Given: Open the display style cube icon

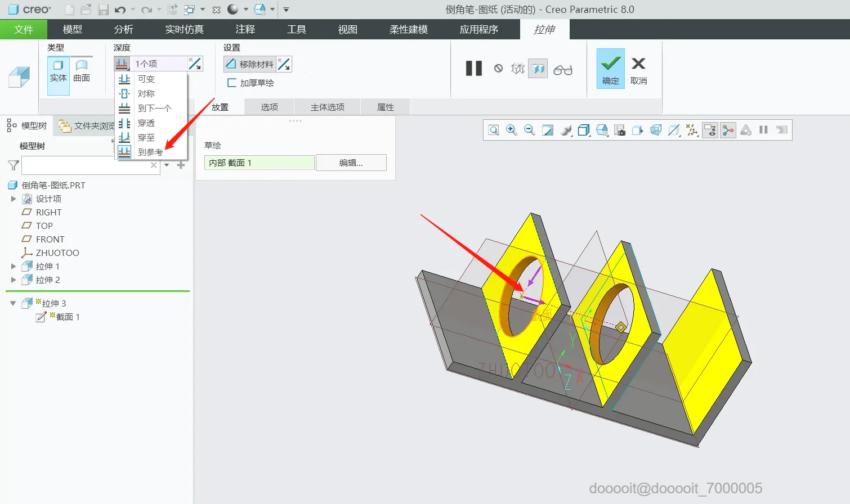Looking at the screenshot, I should [x=584, y=130].
